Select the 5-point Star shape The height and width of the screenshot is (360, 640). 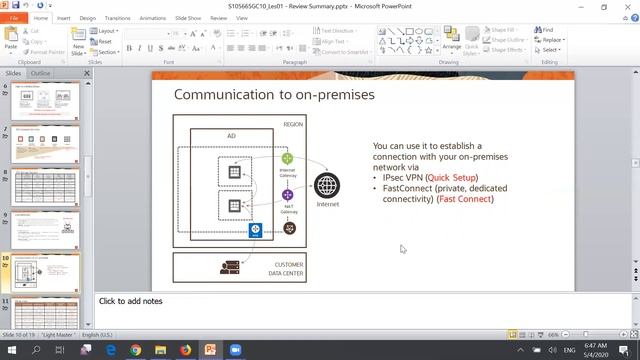(x=428, y=51)
